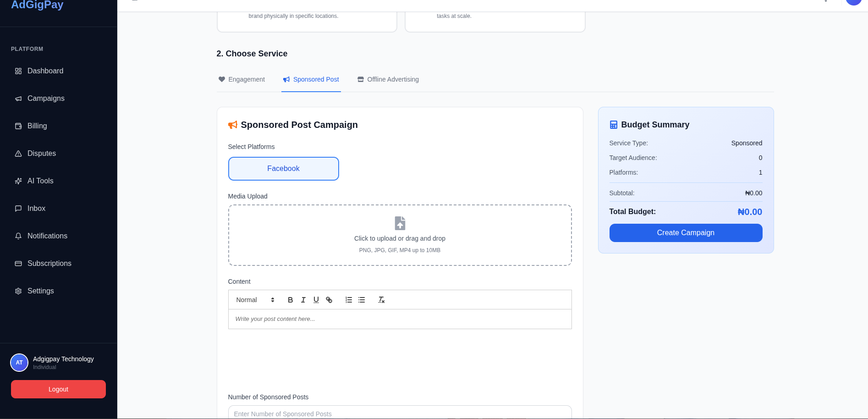This screenshot has width=868, height=419.
Task: Click the Adgigpay Technology account name
Action: 63,359
